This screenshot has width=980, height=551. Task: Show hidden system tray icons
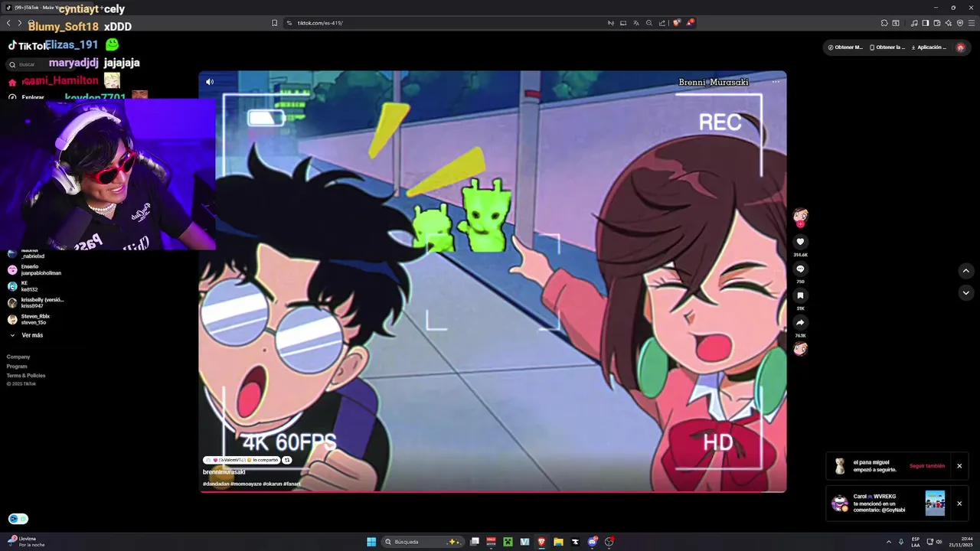pyautogui.click(x=889, y=542)
